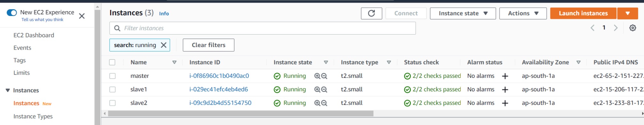The width and height of the screenshot is (644, 125).
Task: Refresh the instances list
Action: click(371, 13)
